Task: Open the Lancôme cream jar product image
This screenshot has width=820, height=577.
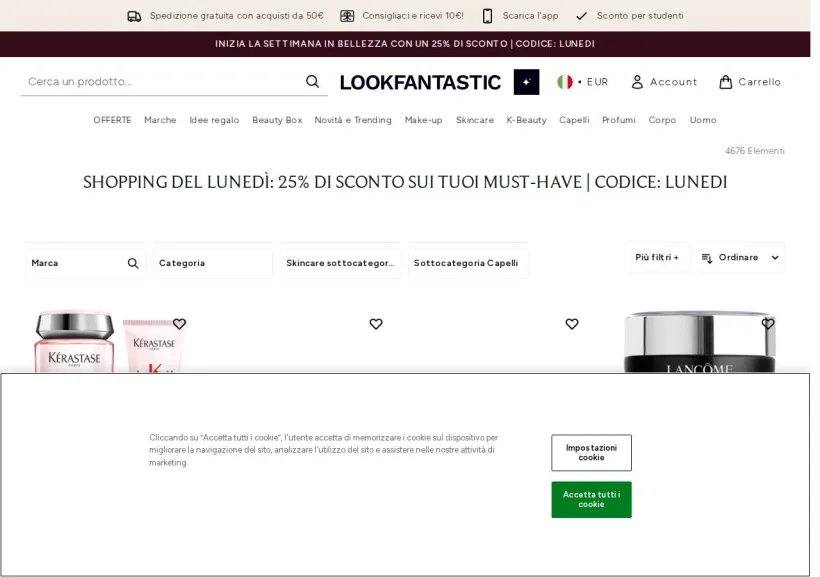Action: coord(699,342)
